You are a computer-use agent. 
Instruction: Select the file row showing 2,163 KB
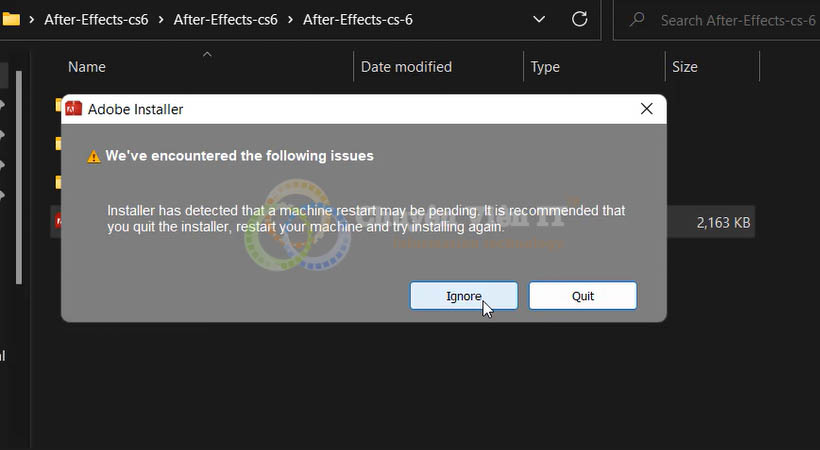[x=710, y=222]
